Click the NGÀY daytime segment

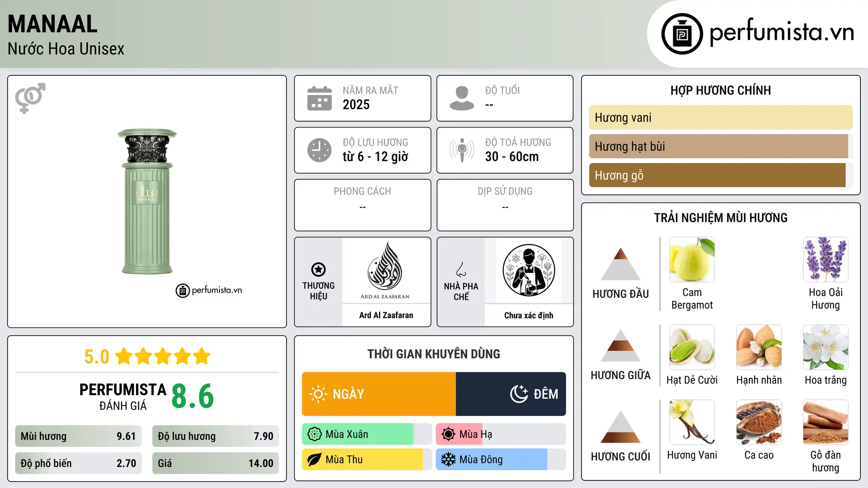click(x=379, y=394)
